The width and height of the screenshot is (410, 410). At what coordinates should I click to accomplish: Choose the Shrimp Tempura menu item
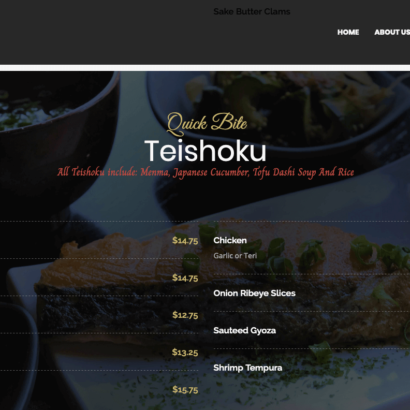[248, 368]
